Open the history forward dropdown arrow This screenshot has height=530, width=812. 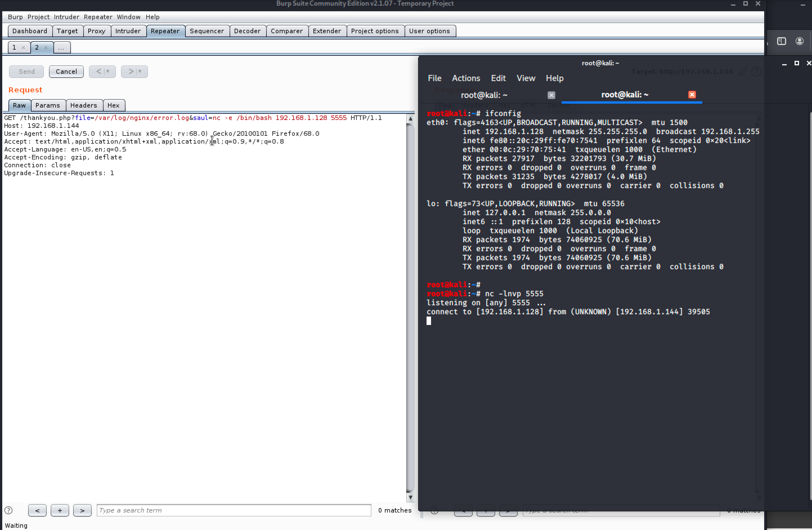coord(140,71)
